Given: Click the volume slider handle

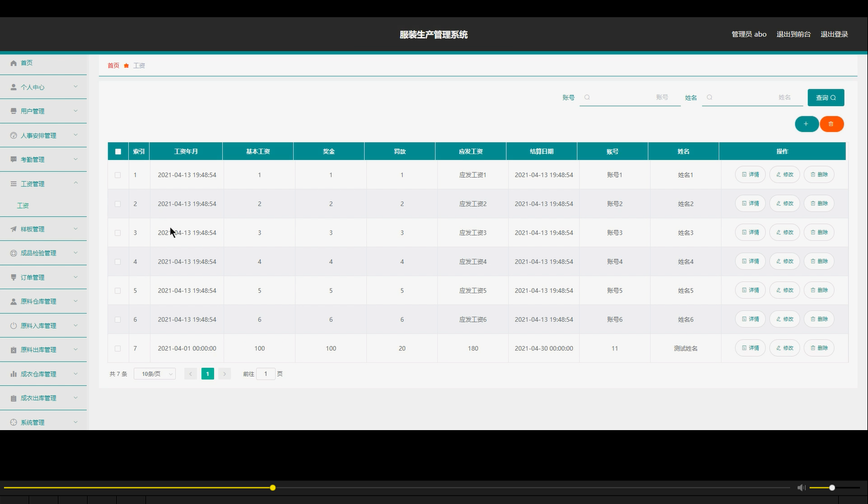Looking at the screenshot, I should click(832, 487).
